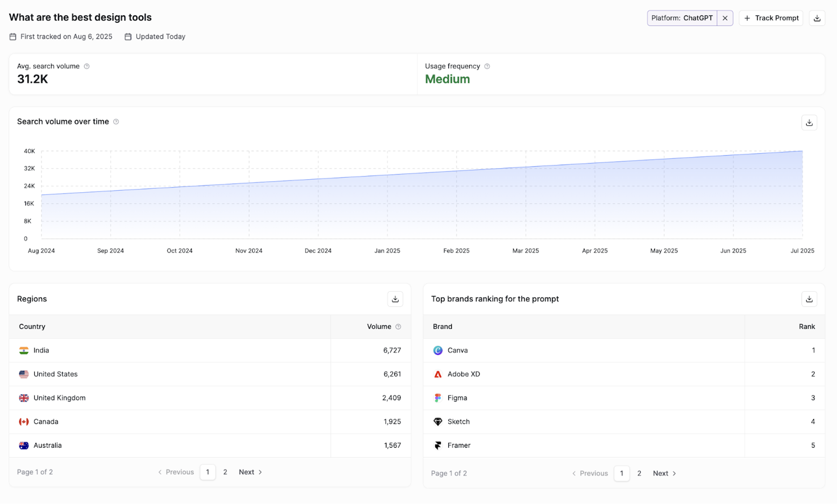Click the India country name
Viewport: 837px width, 504px height.
[41, 351]
